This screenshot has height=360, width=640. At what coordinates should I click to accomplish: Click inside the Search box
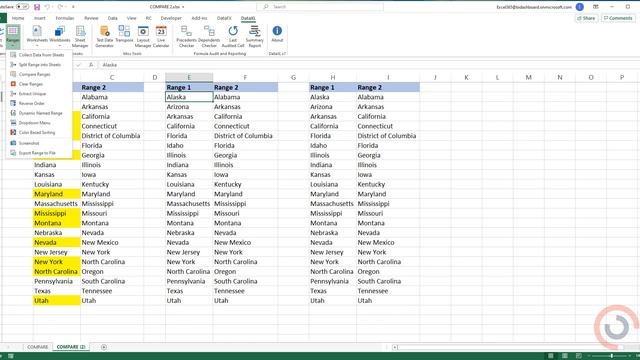click(x=320, y=7)
